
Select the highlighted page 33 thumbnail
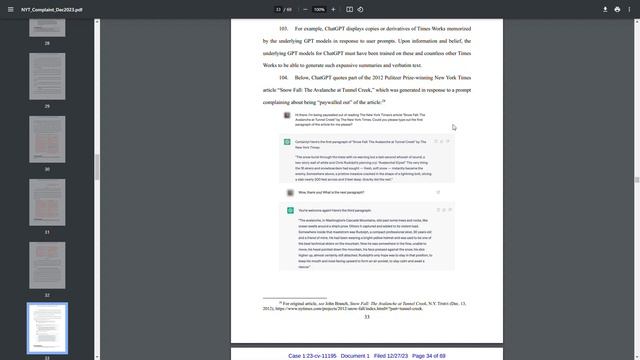(47, 328)
